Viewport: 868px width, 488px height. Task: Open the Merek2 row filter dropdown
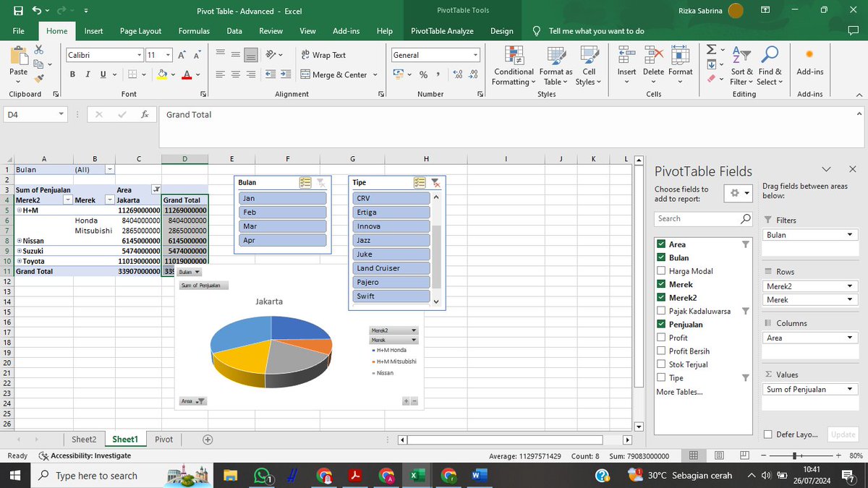point(68,200)
